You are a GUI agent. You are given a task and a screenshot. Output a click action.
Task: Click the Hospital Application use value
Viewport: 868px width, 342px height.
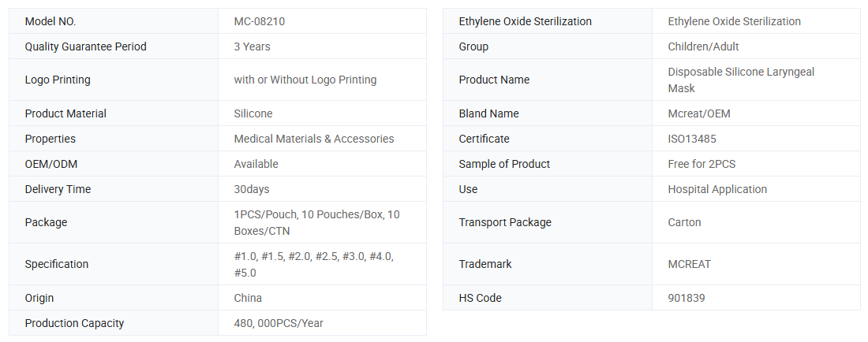tap(716, 189)
